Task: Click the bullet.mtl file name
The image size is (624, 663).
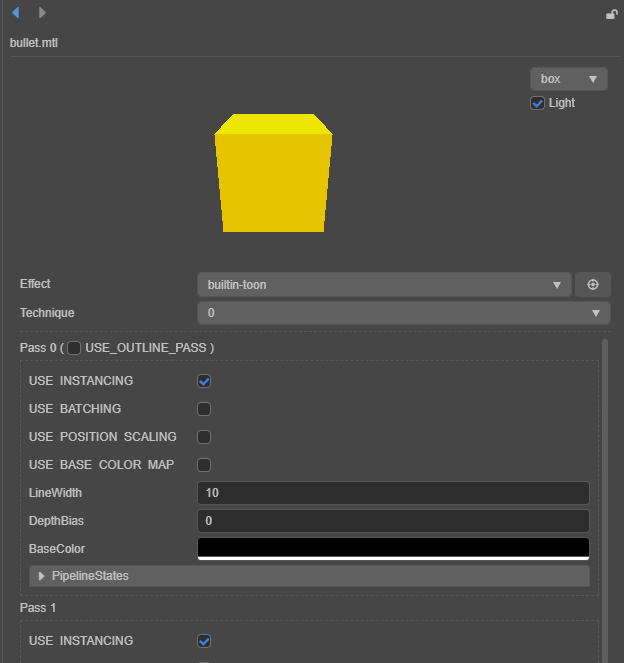Action: point(34,43)
